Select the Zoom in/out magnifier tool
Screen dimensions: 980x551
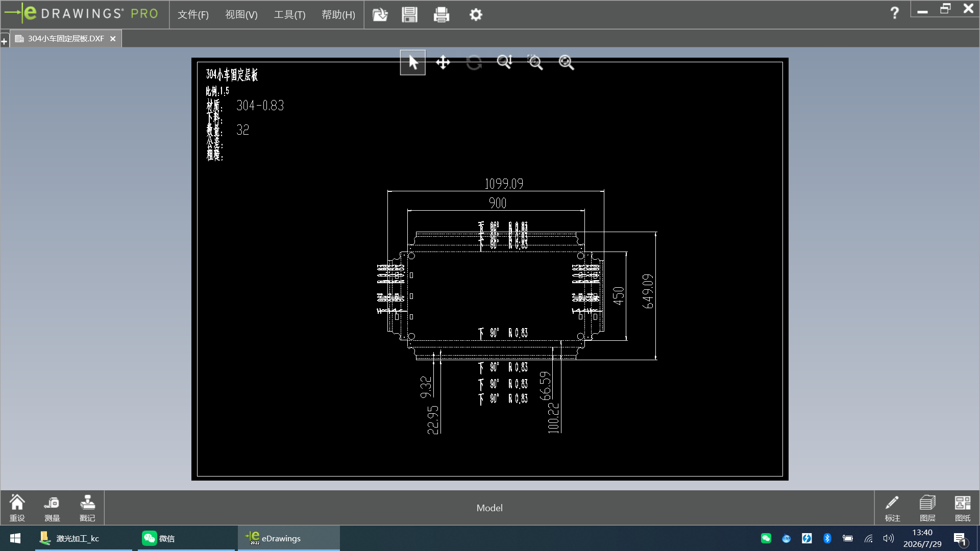[504, 62]
